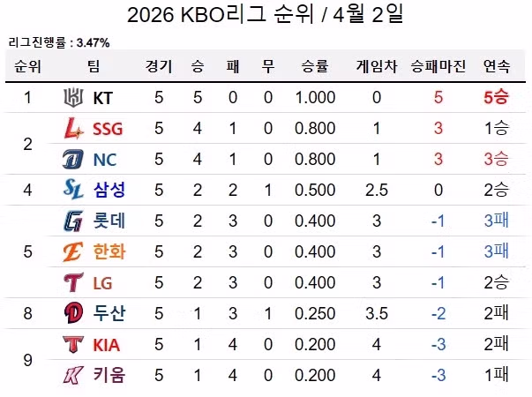Click the KIA Tigers team logo
This screenshot has height=397, width=532.
click(x=72, y=344)
